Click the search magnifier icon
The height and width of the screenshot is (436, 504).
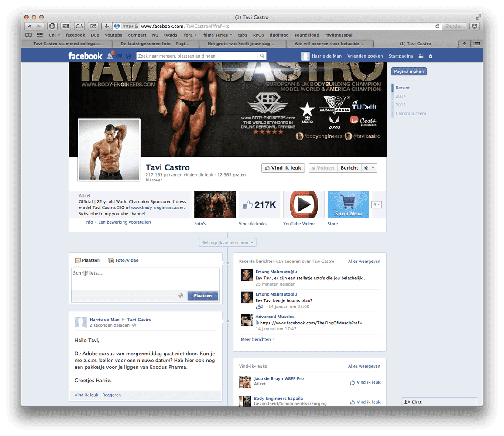tap(262, 56)
